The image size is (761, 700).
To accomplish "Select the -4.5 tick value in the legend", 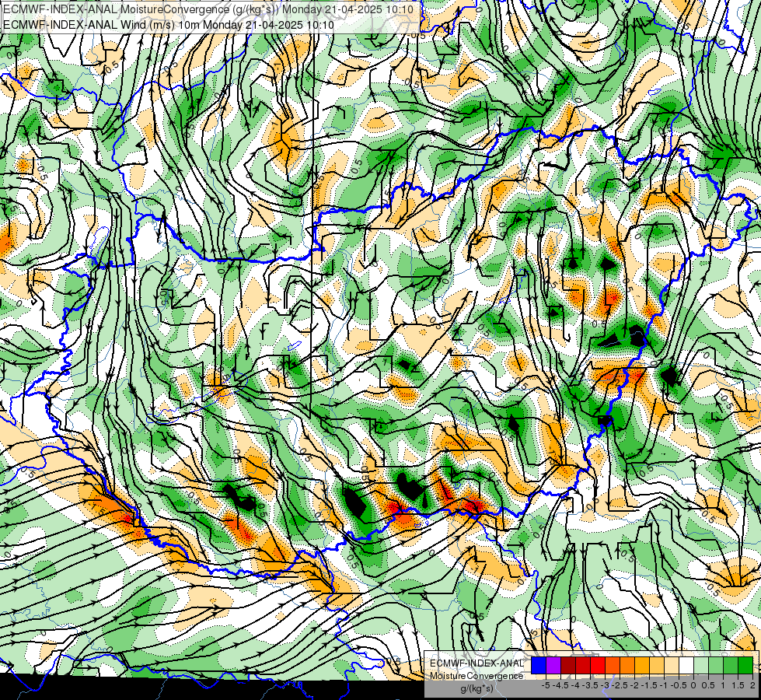I will 561,685.
